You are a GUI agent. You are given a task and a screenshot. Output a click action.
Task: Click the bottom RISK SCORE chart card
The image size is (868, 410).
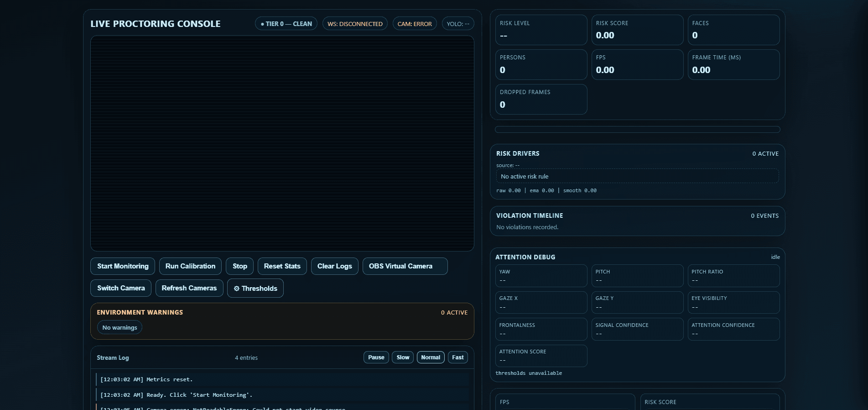pos(710,402)
